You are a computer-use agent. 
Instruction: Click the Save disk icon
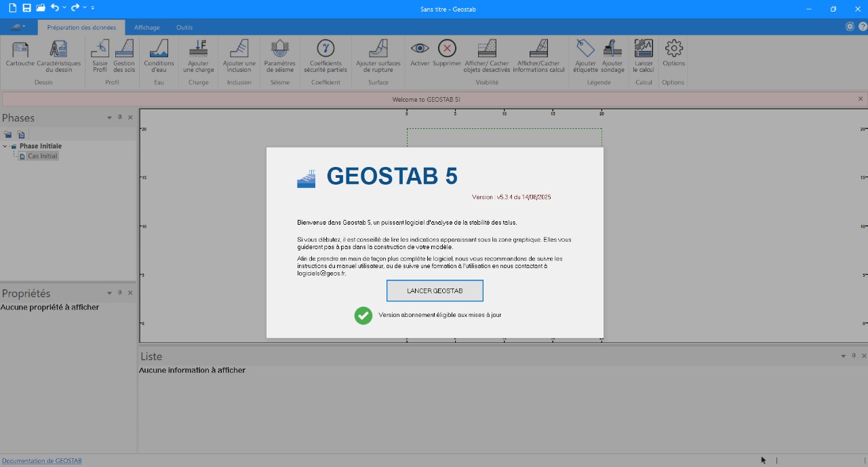(x=26, y=8)
